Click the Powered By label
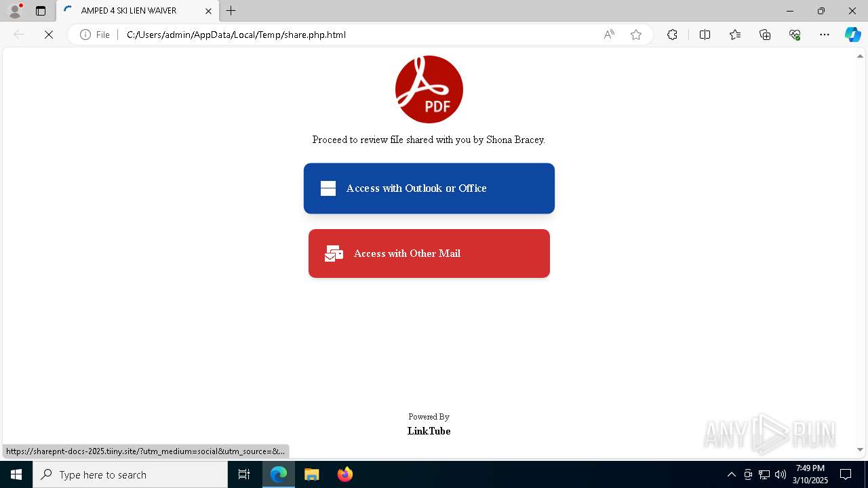This screenshot has width=868, height=488. point(429,417)
